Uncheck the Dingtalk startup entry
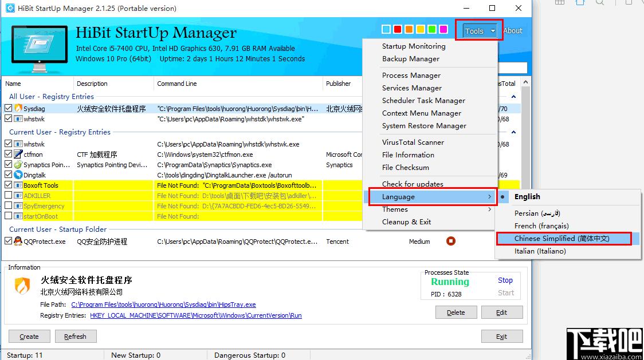This screenshot has height=360, width=644. (x=8, y=175)
